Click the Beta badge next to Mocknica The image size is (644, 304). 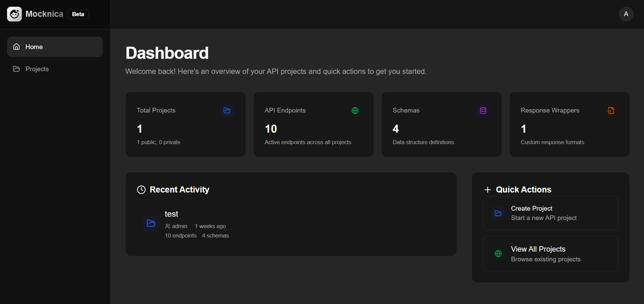point(78,14)
